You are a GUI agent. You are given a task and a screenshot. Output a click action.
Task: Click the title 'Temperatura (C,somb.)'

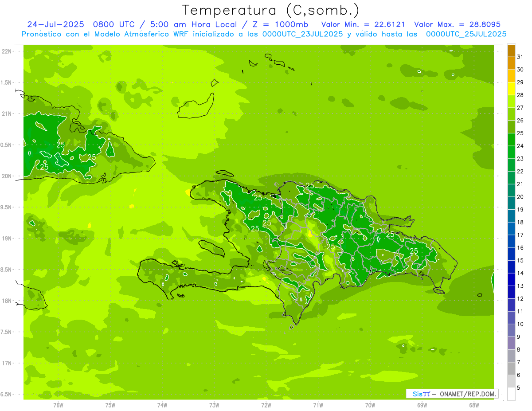pos(270,11)
